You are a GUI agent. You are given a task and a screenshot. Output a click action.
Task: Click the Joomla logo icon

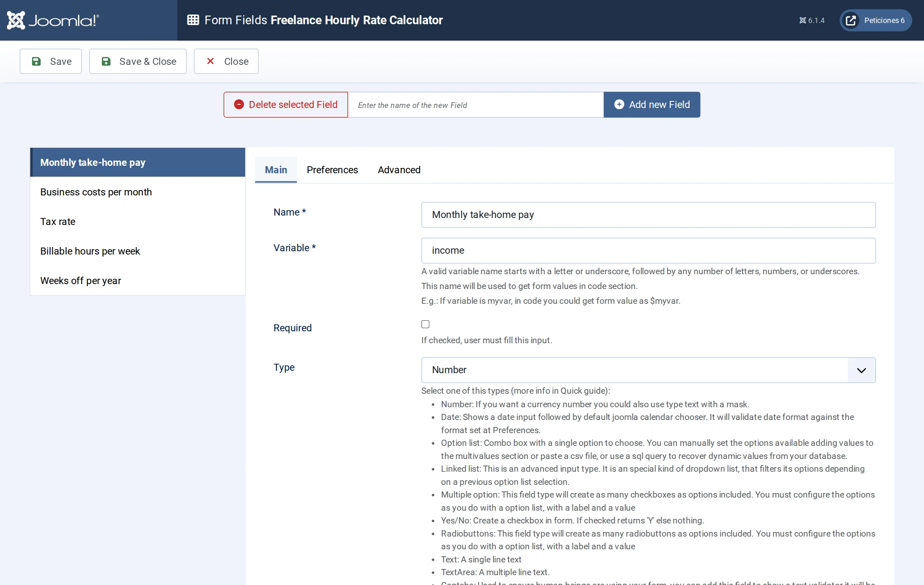tap(16, 20)
